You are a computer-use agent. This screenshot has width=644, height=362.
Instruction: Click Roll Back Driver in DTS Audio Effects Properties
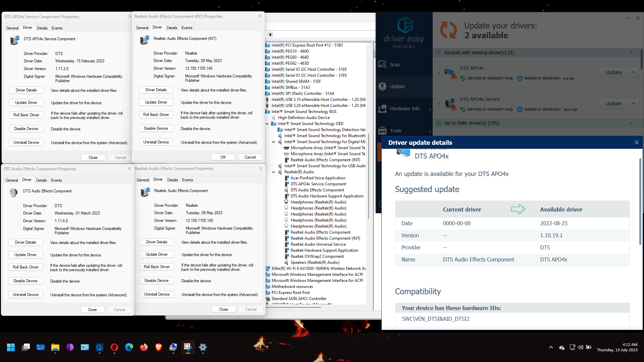(25, 267)
